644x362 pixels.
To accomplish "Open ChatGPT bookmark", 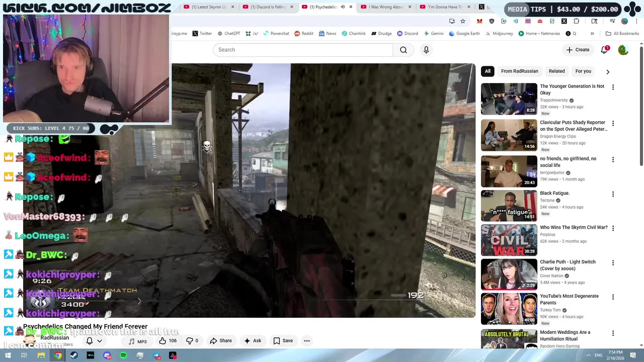I will coord(228,34).
